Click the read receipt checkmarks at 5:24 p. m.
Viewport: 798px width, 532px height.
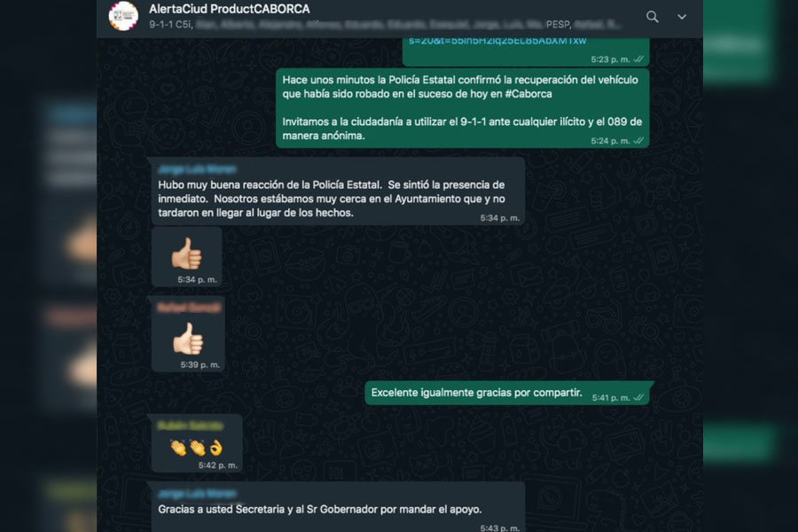point(638,140)
